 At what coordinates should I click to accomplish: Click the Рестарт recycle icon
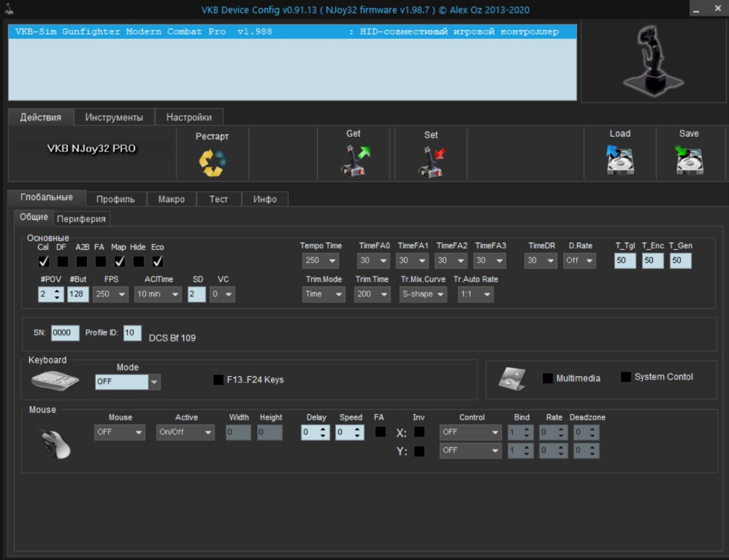click(212, 162)
